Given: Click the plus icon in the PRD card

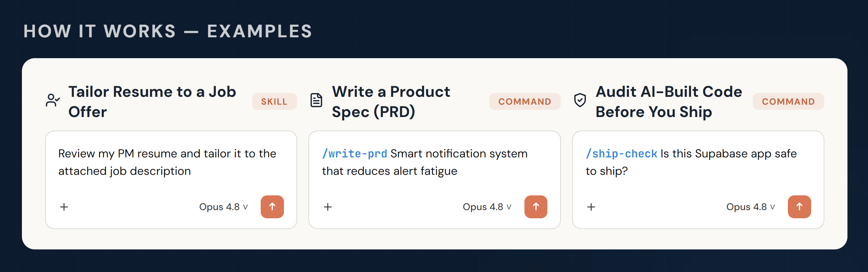Looking at the screenshot, I should coord(328,207).
